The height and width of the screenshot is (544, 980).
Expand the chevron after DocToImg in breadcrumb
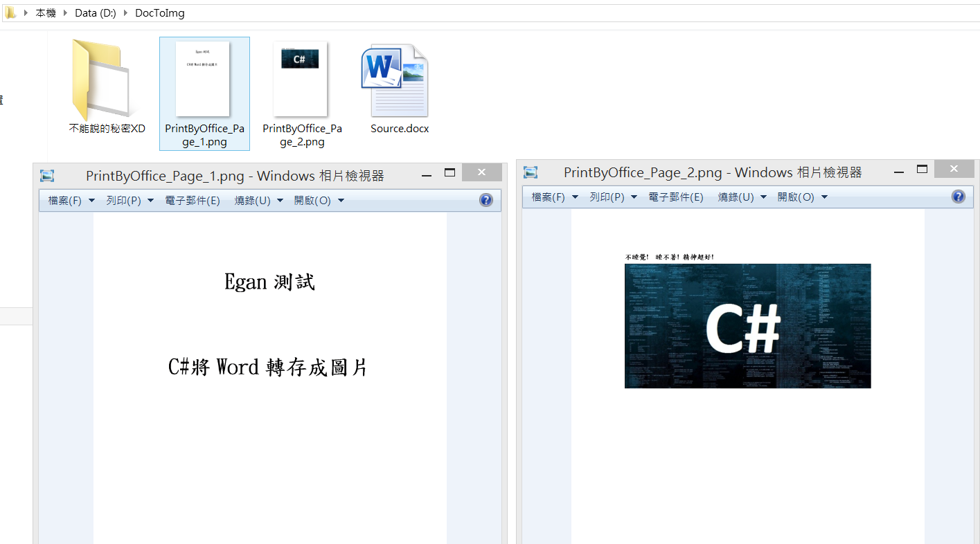[x=196, y=12]
